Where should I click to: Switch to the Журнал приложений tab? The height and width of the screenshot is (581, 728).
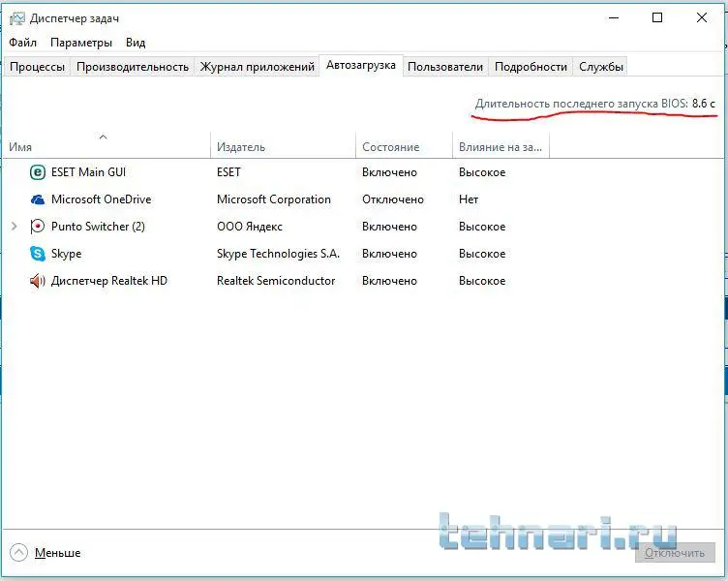point(258,67)
